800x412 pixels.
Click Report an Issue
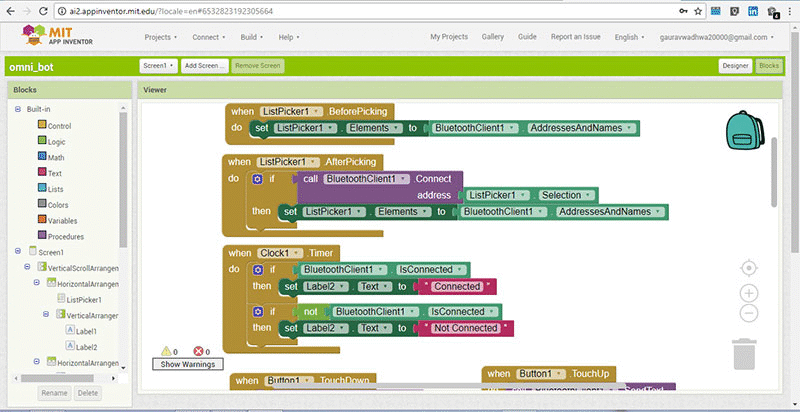click(x=576, y=37)
